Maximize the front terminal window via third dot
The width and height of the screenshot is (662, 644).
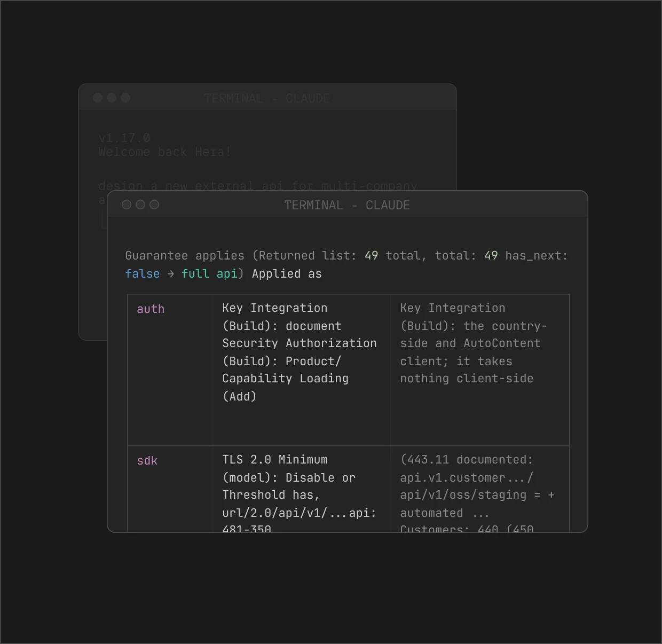tap(154, 205)
